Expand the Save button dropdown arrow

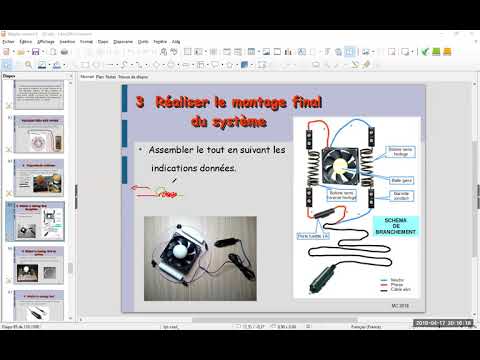(43, 52)
